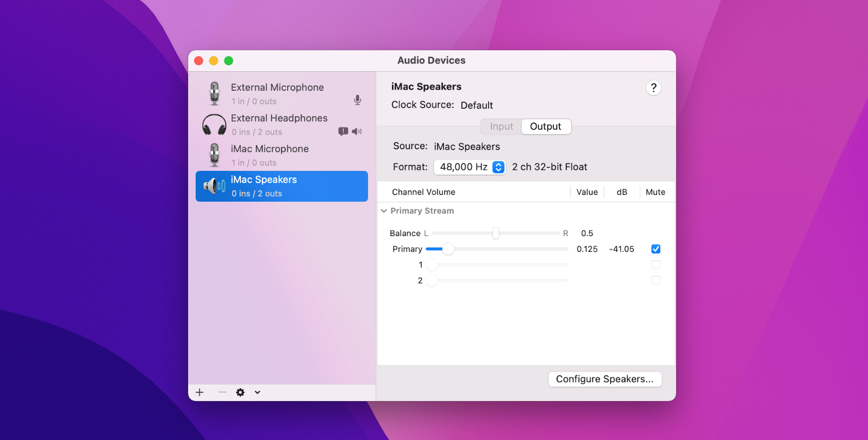
Task: Click the iMac Speakers speaker icon
Action: [x=215, y=186]
